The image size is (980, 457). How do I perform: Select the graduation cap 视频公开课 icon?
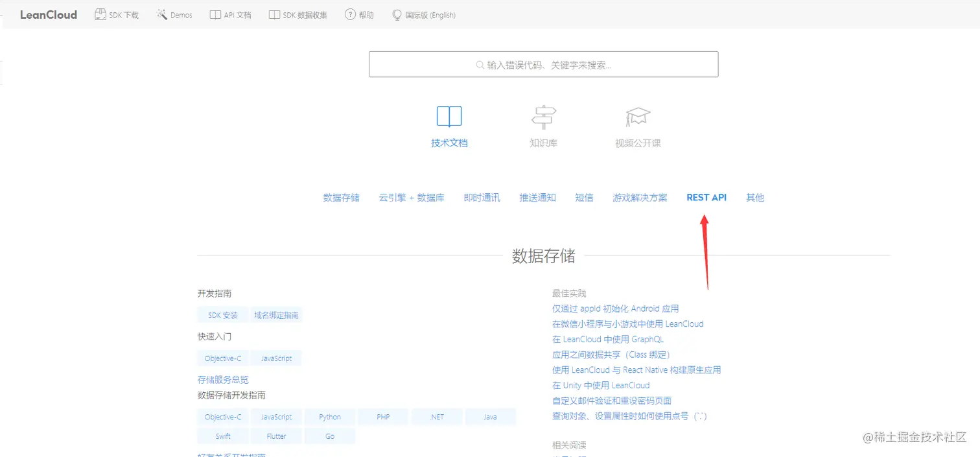[638, 117]
